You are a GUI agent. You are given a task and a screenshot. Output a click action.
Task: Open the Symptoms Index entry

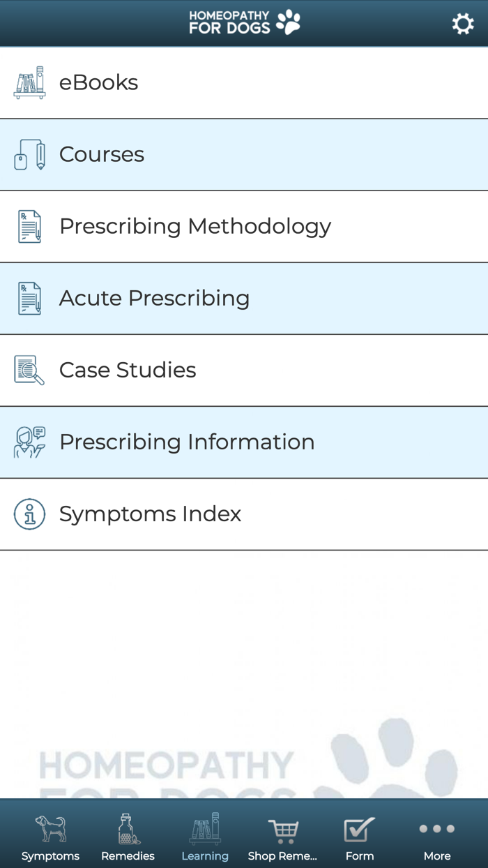(x=244, y=514)
